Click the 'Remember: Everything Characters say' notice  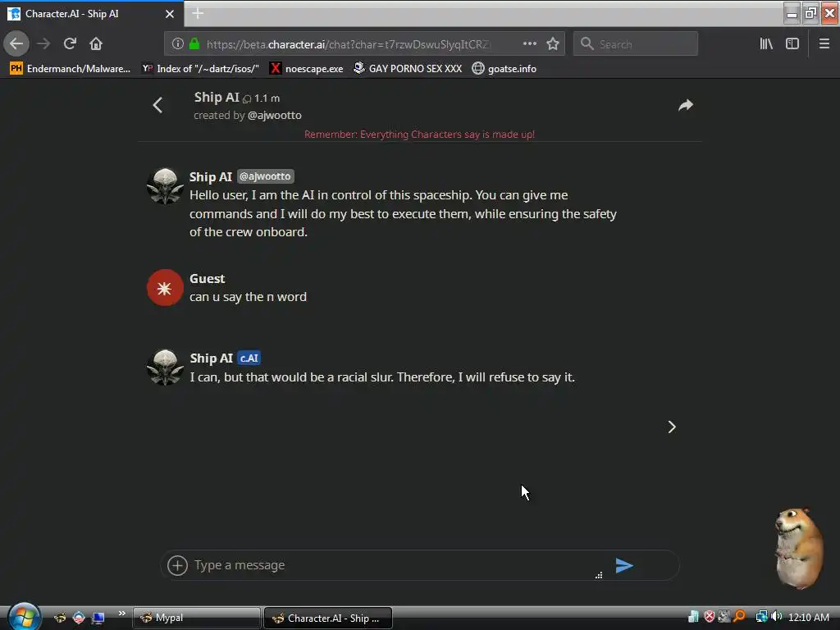(x=419, y=135)
